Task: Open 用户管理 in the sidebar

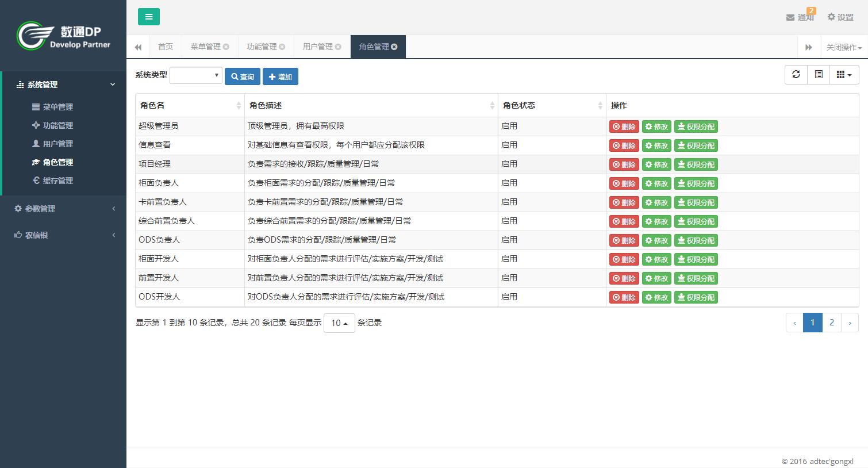Action: click(52, 144)
